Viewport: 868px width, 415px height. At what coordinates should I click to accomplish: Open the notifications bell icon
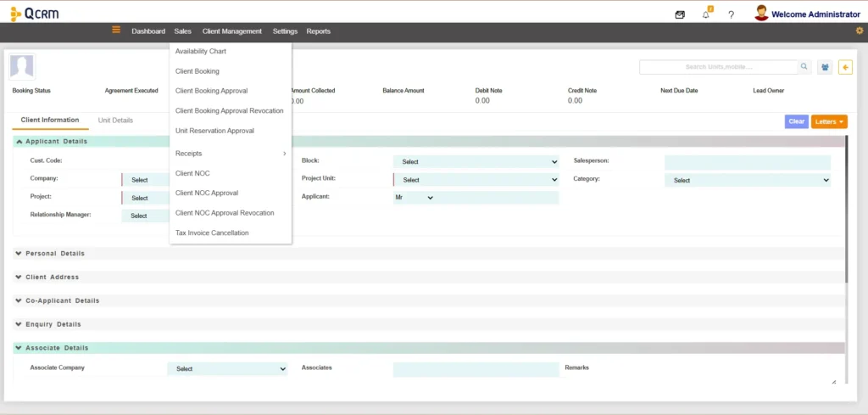click(x=706, y=15)
